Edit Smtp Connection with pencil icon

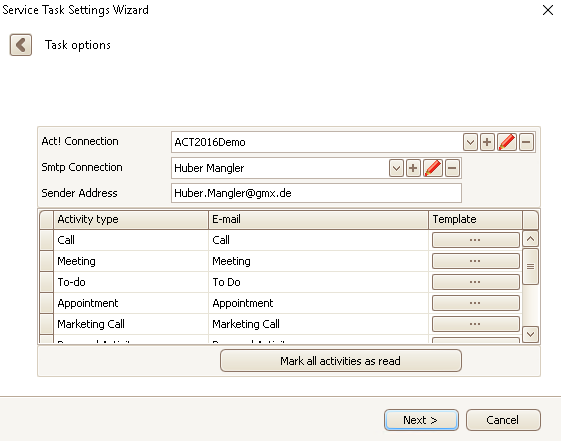point(433,168)
